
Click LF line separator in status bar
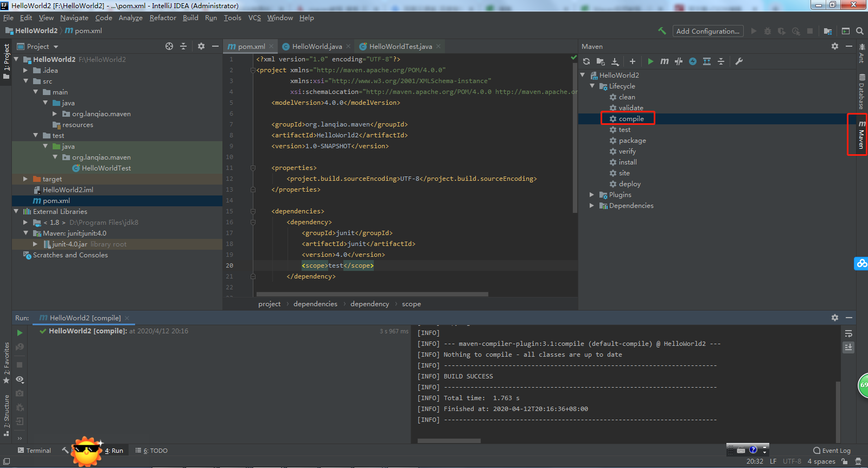click(x=773, y=461)
